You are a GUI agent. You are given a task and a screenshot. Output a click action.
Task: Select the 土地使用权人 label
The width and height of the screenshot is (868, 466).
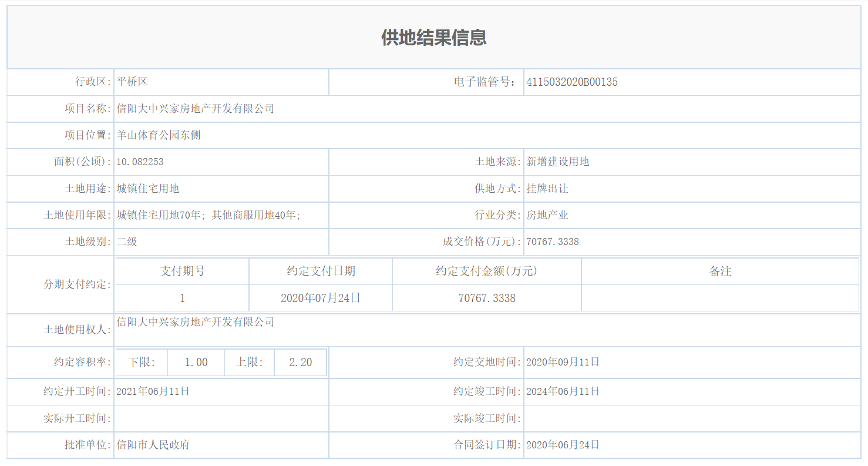click(78, 330)
